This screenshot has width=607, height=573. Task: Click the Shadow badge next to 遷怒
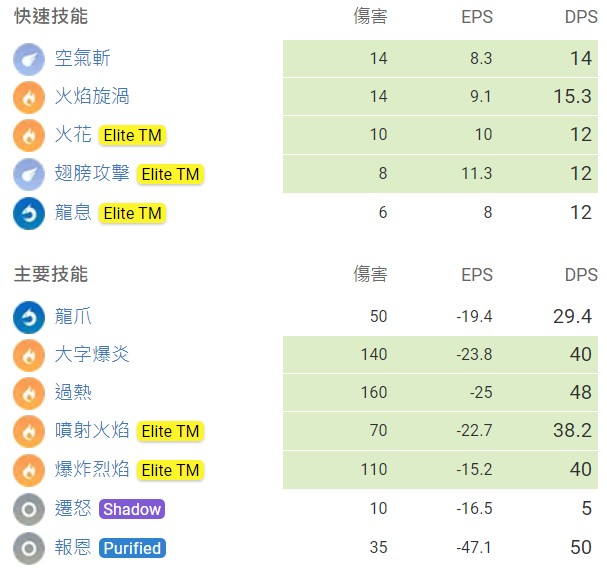point(132,509)
